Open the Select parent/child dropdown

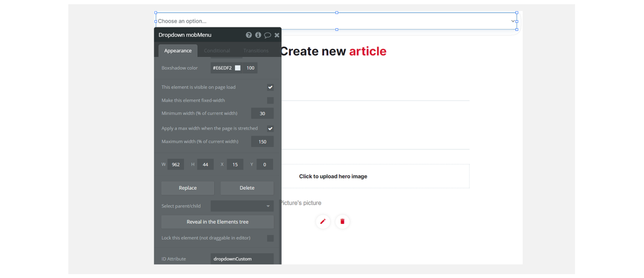click(242, 206)
